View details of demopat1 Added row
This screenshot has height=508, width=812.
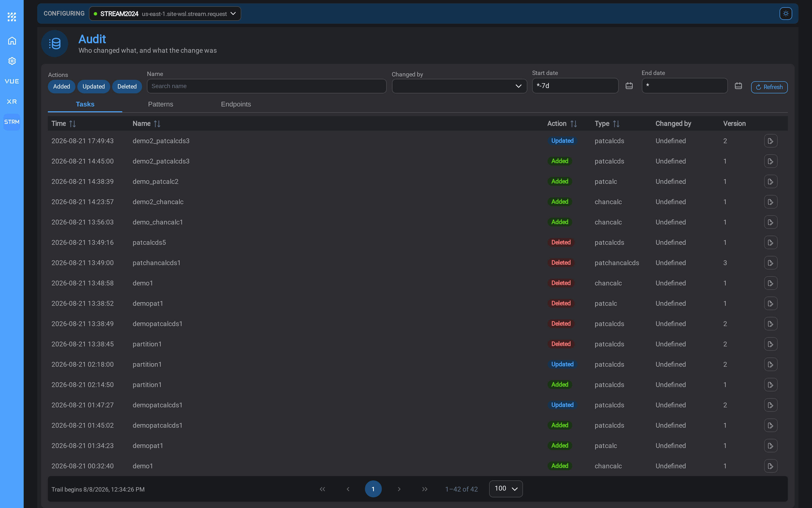pyautogui.click(x=771, y=446)
